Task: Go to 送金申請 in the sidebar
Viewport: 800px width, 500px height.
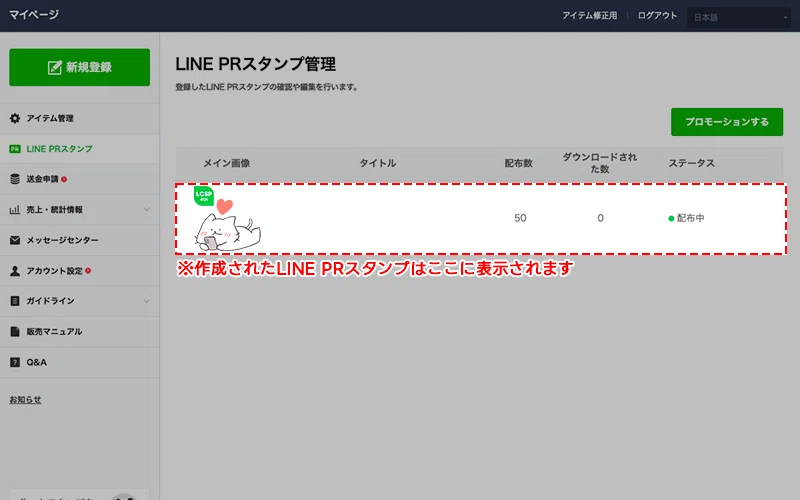Action: [80, 179]
